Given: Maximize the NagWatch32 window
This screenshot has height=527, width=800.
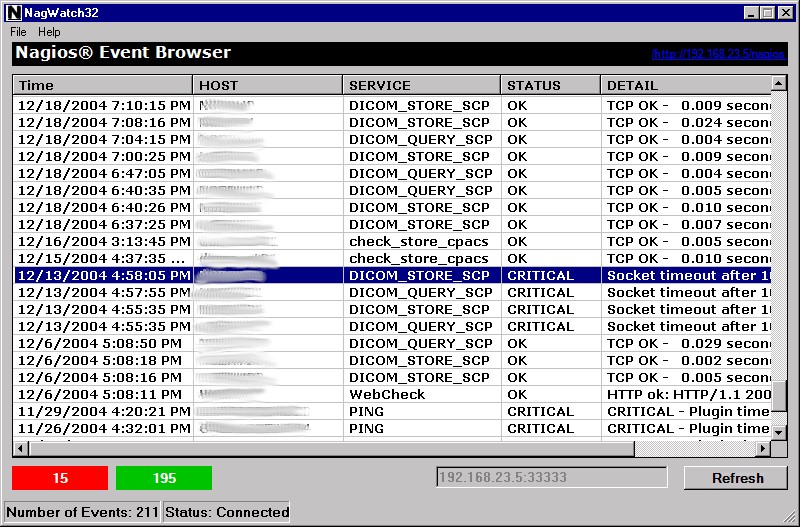Looking at the screenshot, I should click(767, 13).
